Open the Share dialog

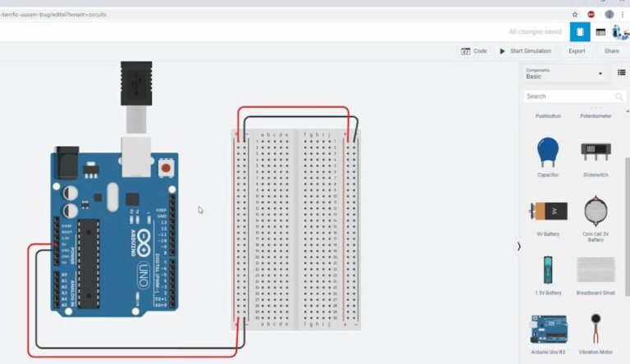click(x=612, y=51)
